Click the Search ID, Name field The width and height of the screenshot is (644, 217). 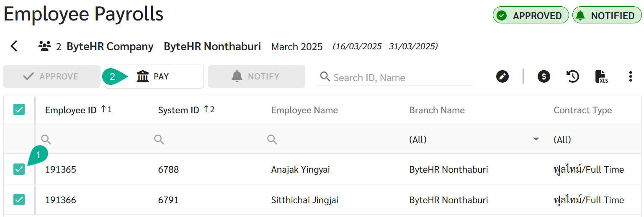[x=398, y=77]
